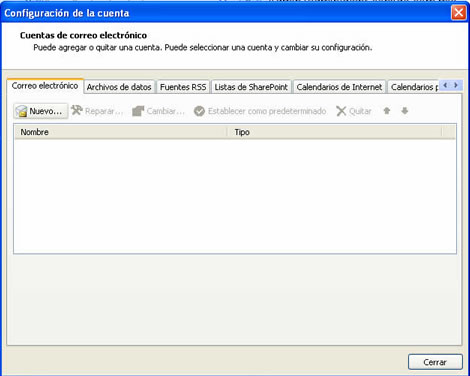The height and width of the screenshot is (376, 470).
Task: Go to the Calendarios de Internet tab
Action: tap(339, 87)
